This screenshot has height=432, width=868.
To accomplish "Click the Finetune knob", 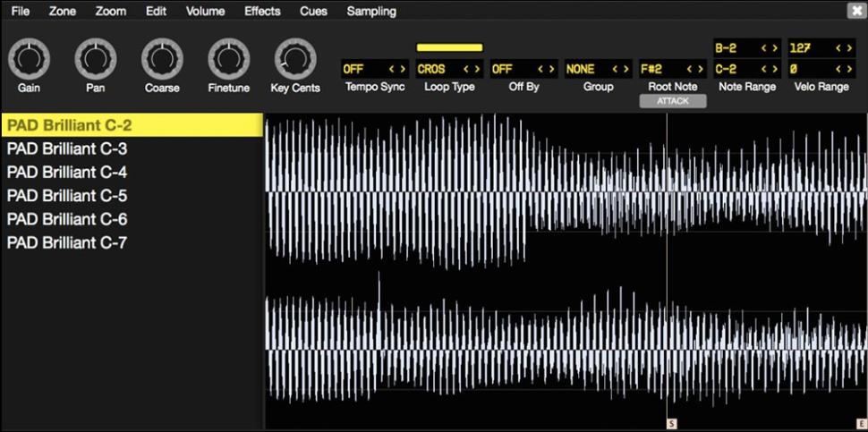I will coord(229,59).
